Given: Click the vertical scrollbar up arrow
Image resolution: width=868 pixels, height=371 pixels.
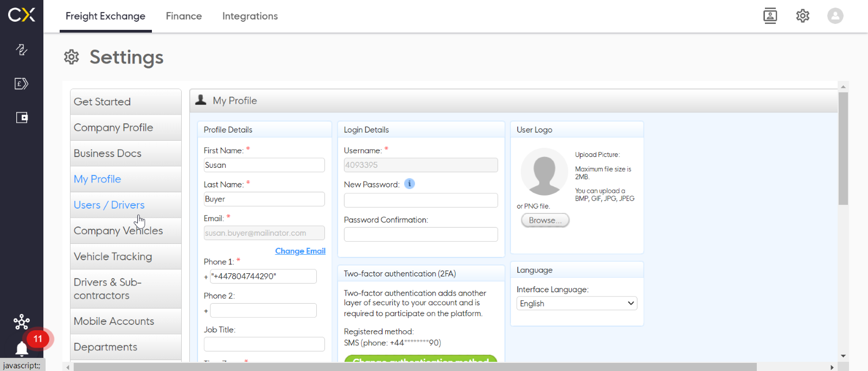Looking at the screenshot, I should pyautogui.click(x=843, y=86).
